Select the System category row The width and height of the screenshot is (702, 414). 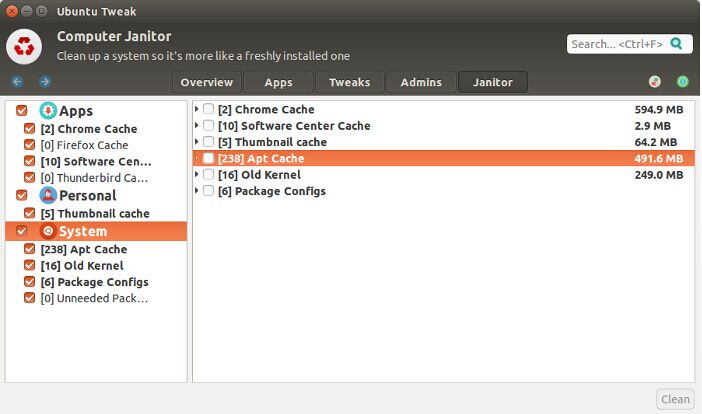click(x=96, y=231)
